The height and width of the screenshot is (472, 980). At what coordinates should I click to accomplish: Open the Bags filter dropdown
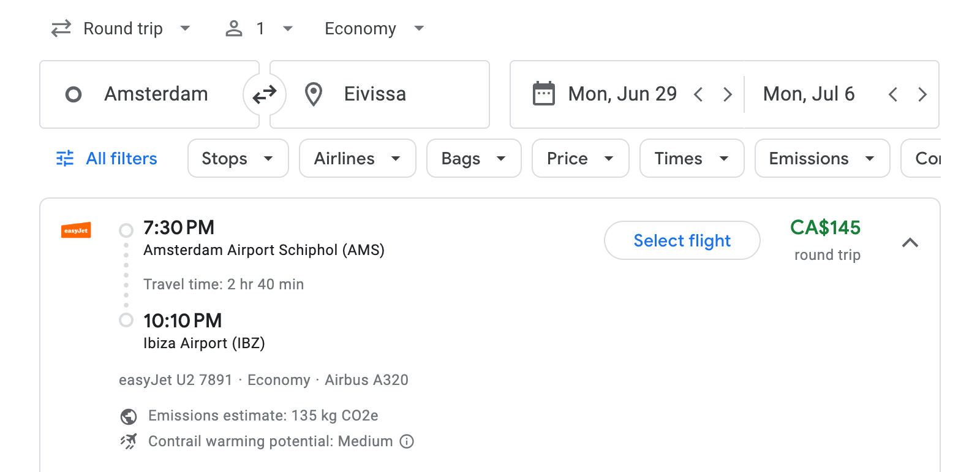coord(473,158)
